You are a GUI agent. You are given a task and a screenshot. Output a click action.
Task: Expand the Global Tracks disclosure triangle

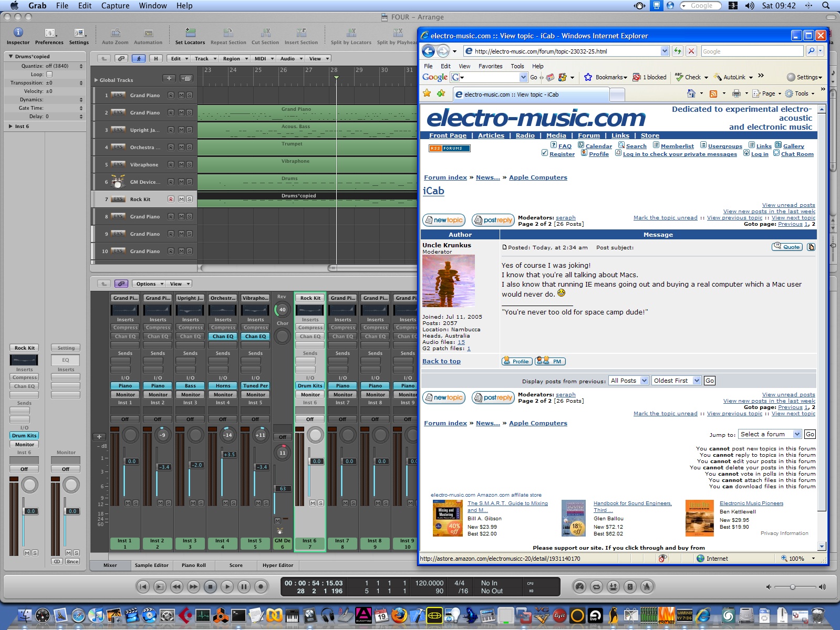pos(96,80)
